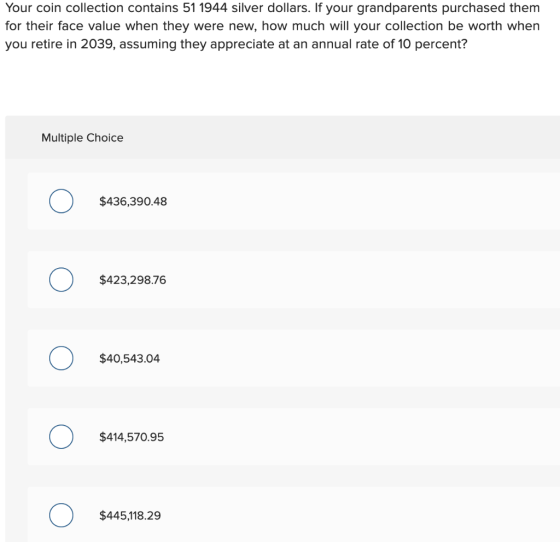Click the Multiple Choice header label
This screenshot has height=542, width=560.
click(x=82, y=138)
